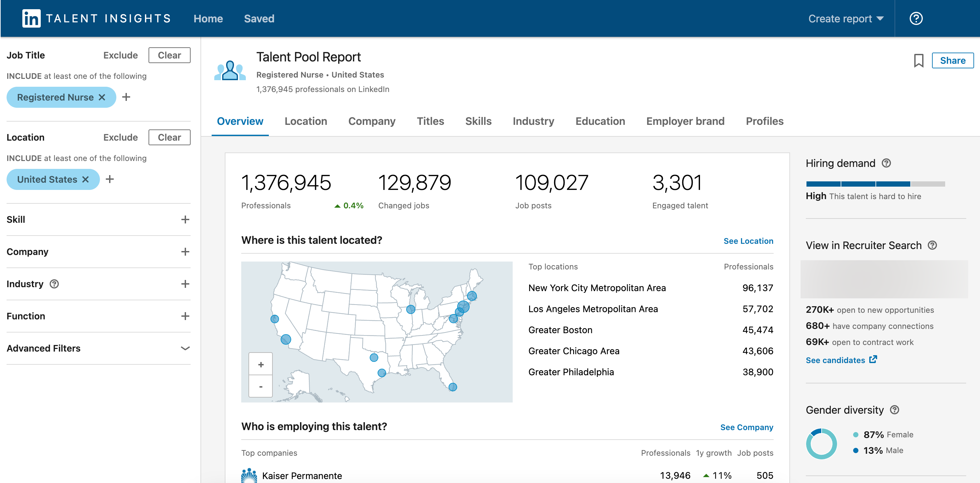Select New York City Metropolitan Area row

(x=651, y=288)
